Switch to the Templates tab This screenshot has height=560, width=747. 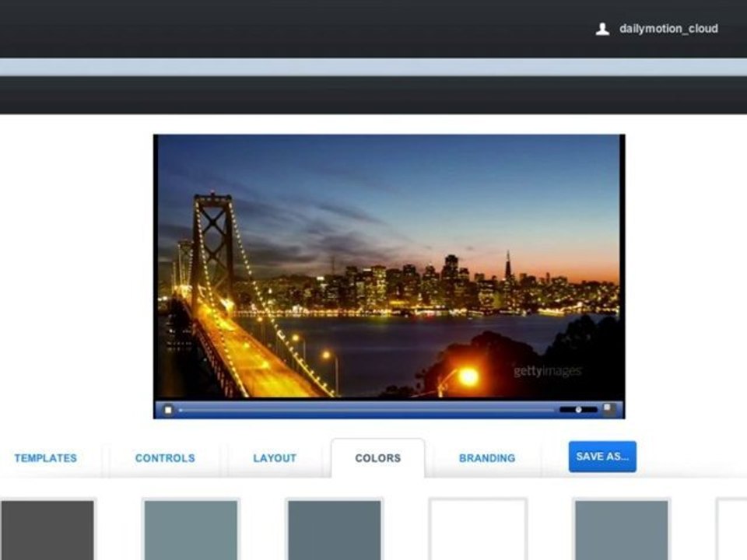pos(46,458)
